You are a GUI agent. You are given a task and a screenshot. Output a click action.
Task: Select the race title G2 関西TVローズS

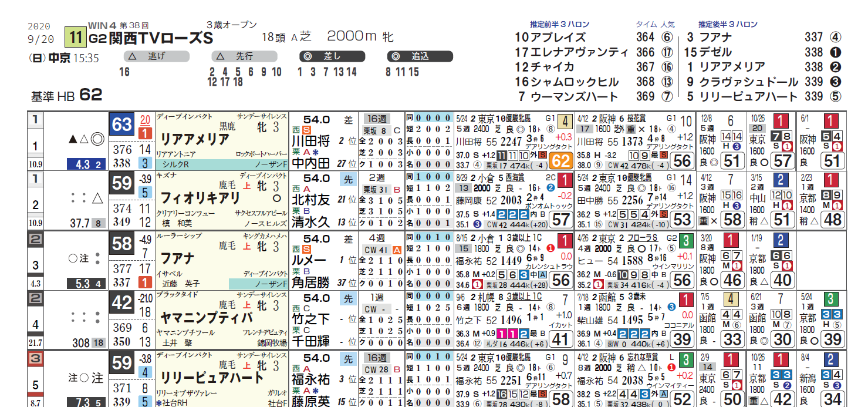(150, 39)
